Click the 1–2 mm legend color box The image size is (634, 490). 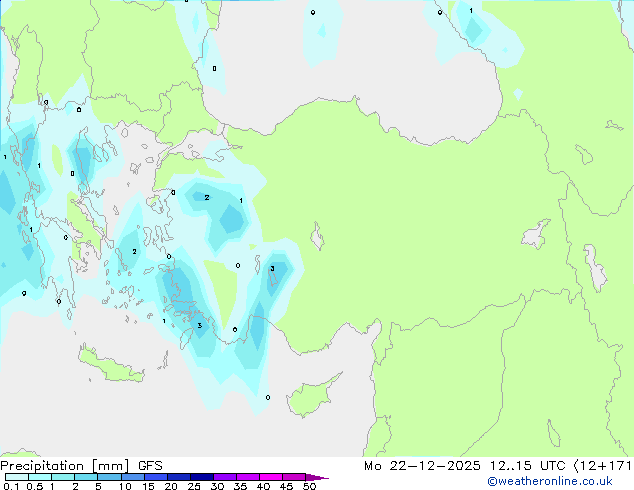pyautogui.click(x=63, y=477)
